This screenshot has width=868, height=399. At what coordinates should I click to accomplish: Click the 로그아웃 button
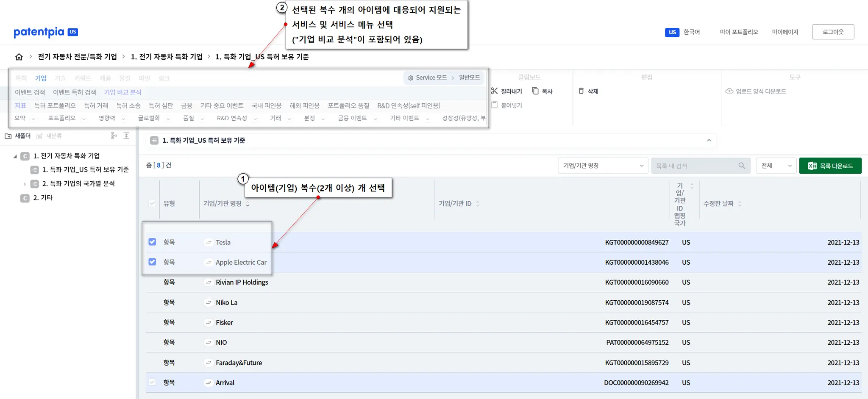[x=833, y=32]
